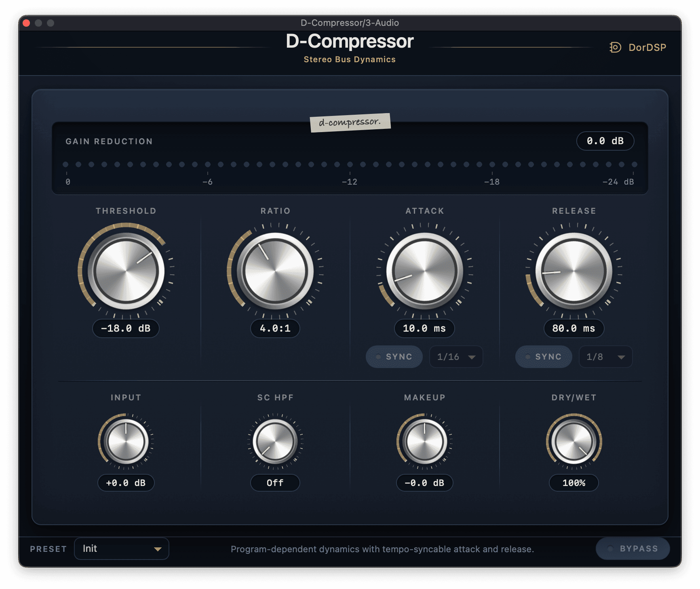The image size is (700, 589).
Task: Click the 4.0:1 ratio value field
Action: click(275, 328)
